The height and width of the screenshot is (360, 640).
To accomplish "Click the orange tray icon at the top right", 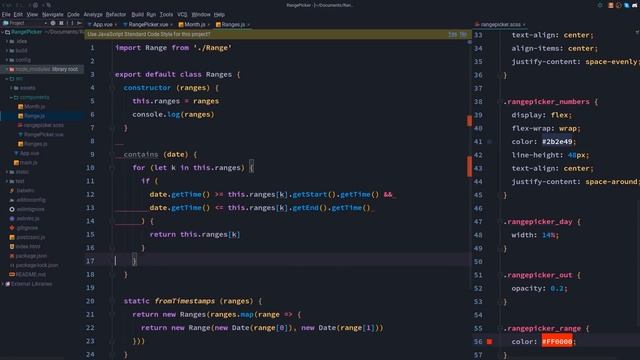I will point(611,5).
